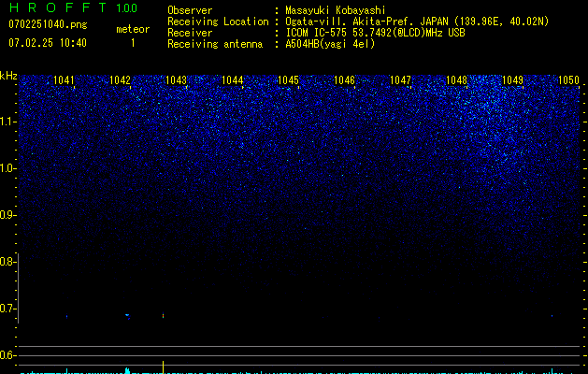
Task: Click the kHz axis unit label
Action: click(8, 76)
